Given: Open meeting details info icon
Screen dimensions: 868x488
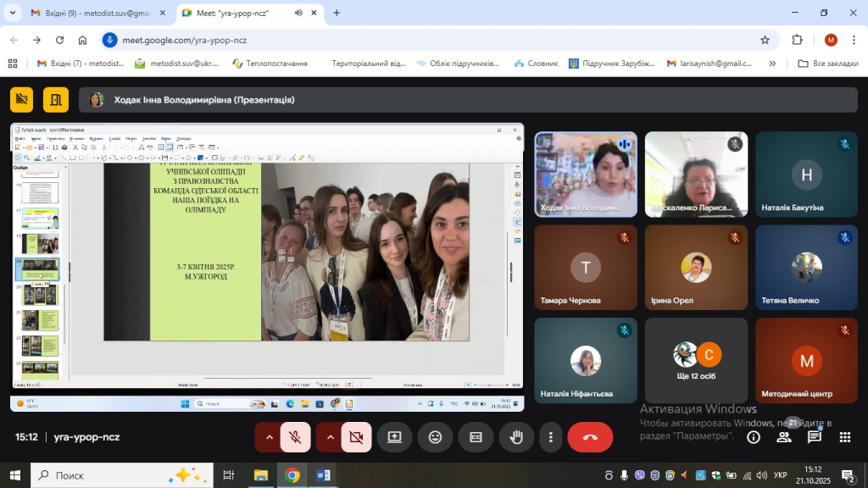Looking at the screenshot, I should pos(753,437).
